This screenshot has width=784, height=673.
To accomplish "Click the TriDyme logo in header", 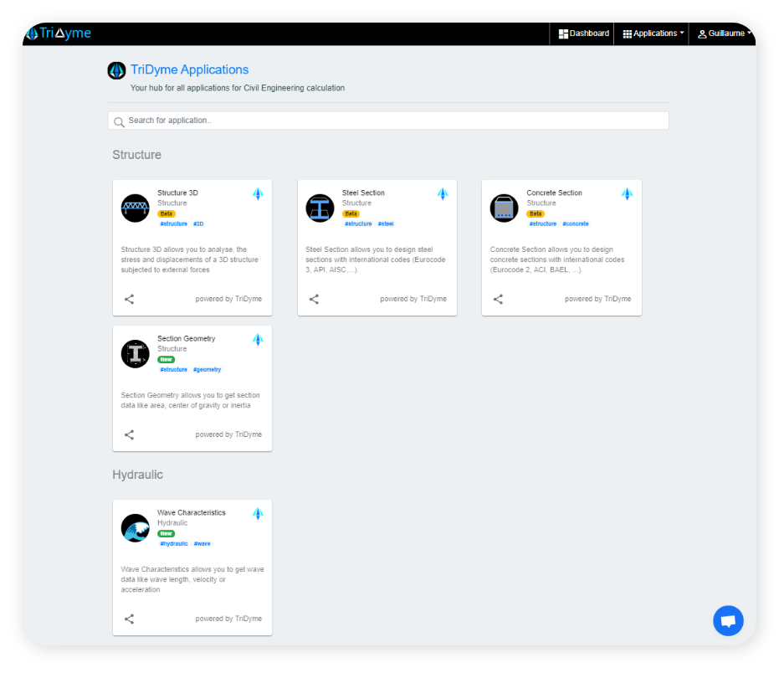I will point(58,33).
